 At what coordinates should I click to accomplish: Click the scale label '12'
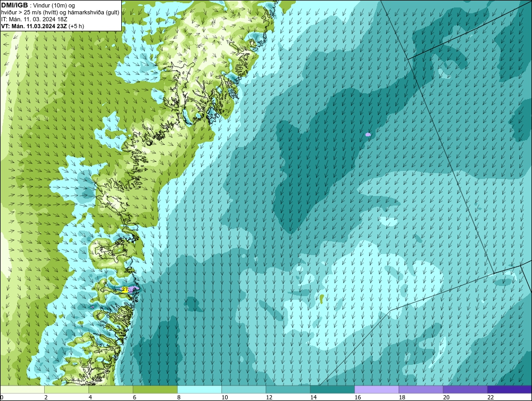(269, 397)
